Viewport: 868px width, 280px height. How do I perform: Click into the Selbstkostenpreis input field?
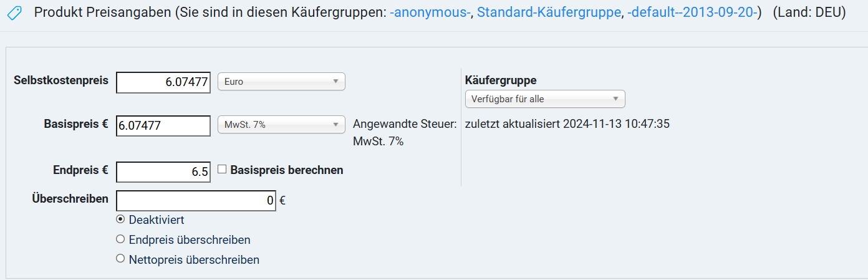point(163,82)
